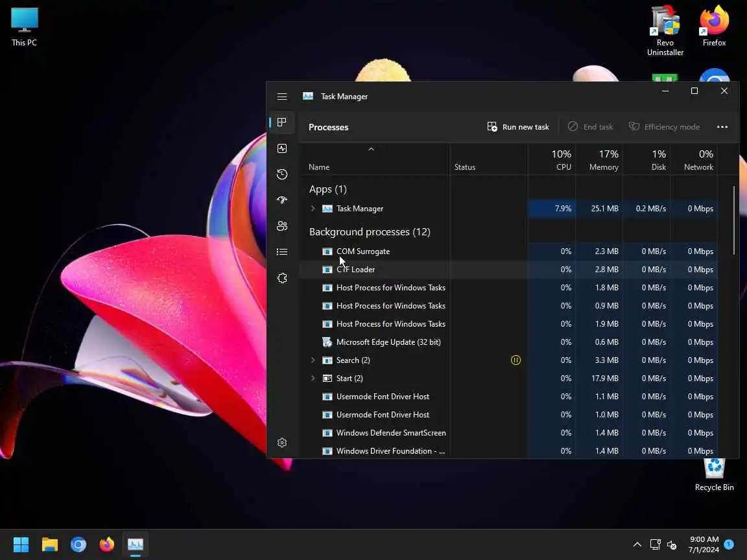Sort by the CPU column header

tap(552, 160)
